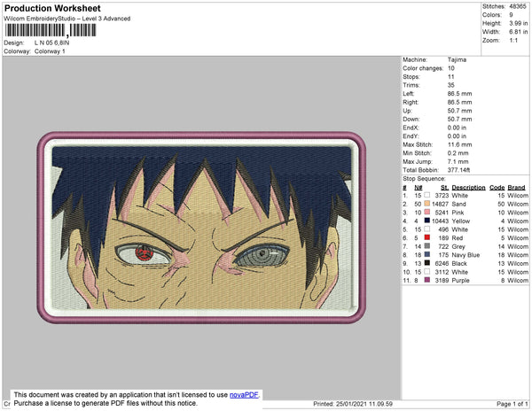The width and height of the screenshot is (532, 411).
Task: Click the Colorway 1 value
Action: point(50,51)
